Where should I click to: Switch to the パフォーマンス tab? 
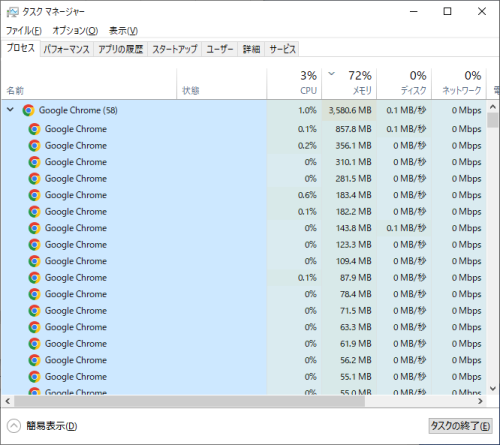point(67,49)
